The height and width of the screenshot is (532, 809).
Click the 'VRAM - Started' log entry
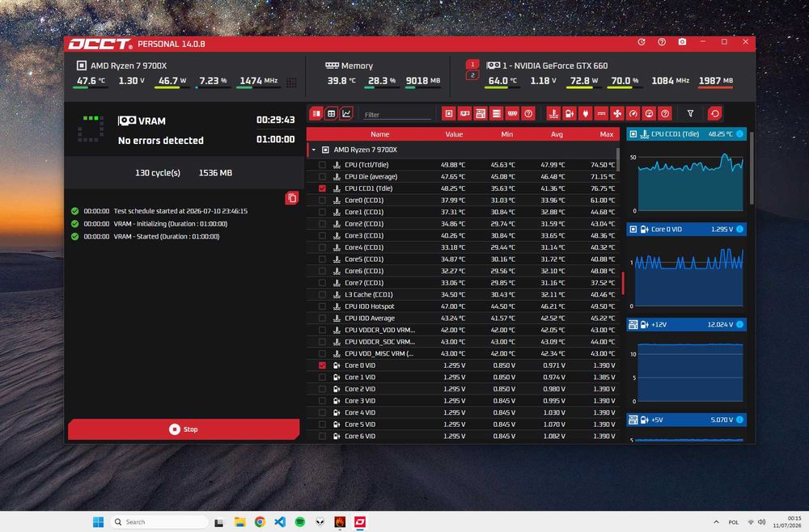tap(166, 237)
